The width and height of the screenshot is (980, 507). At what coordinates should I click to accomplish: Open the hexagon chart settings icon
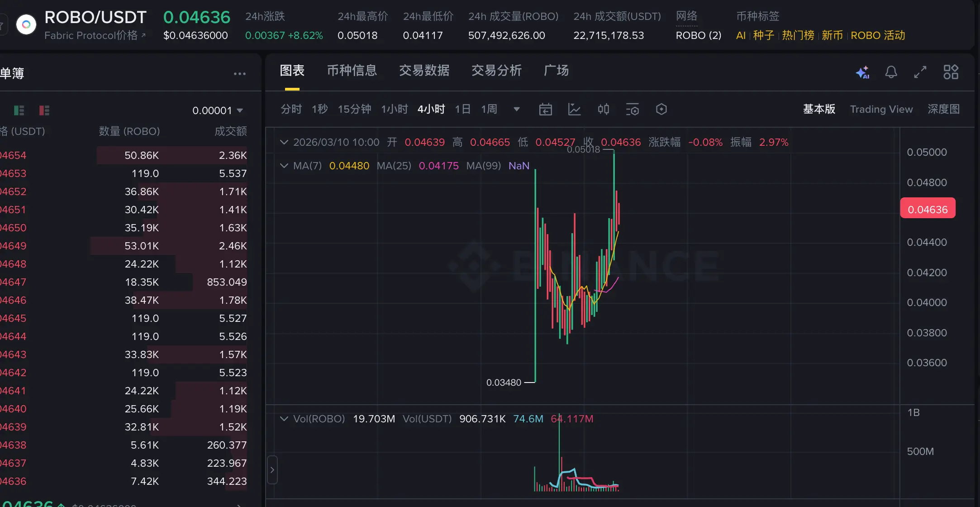(x=661, y=110)
